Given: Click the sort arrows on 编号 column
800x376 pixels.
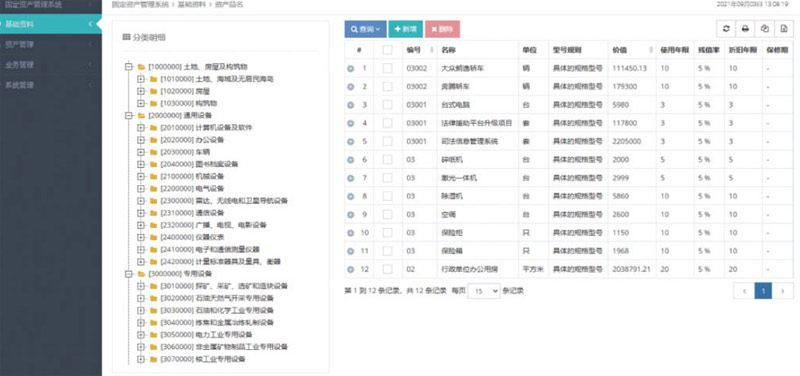Looking at the screenshot, I should [x=432, y=50].
